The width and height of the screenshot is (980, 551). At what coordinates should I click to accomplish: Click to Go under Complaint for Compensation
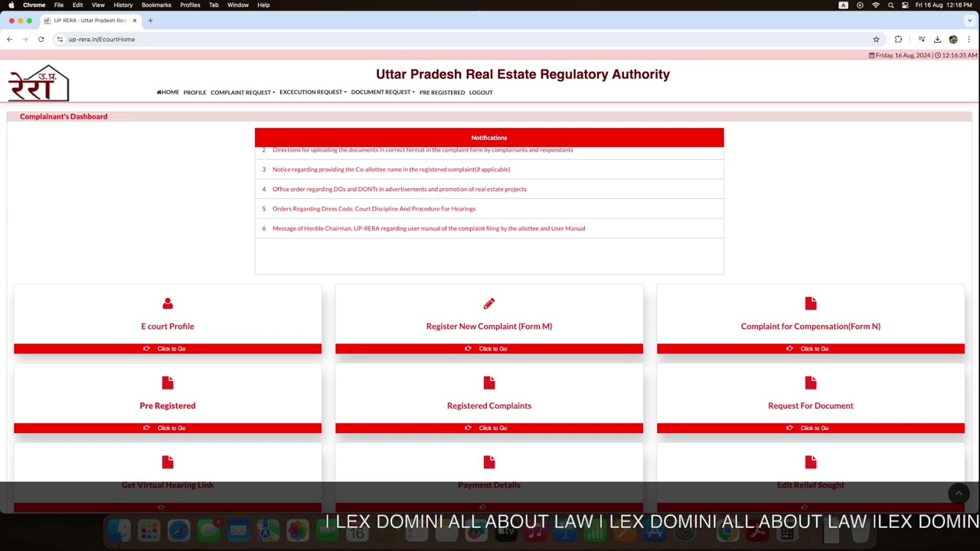click(811, 349)
